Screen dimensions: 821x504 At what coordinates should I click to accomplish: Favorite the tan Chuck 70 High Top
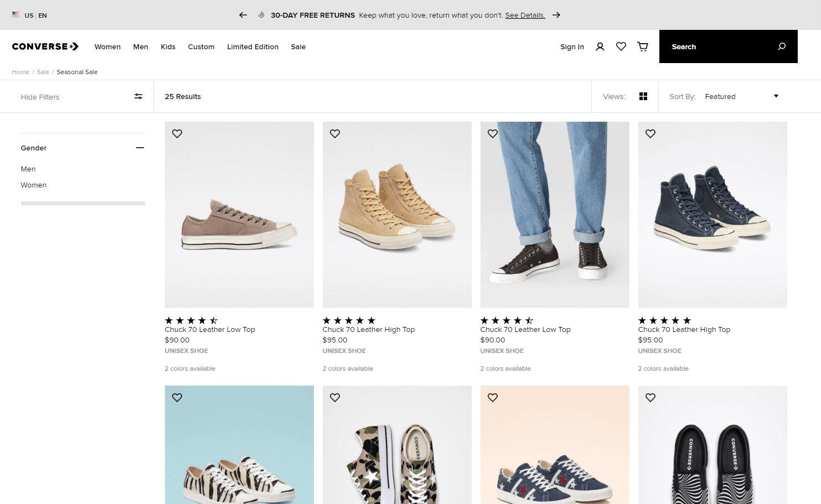coord(335,133)
